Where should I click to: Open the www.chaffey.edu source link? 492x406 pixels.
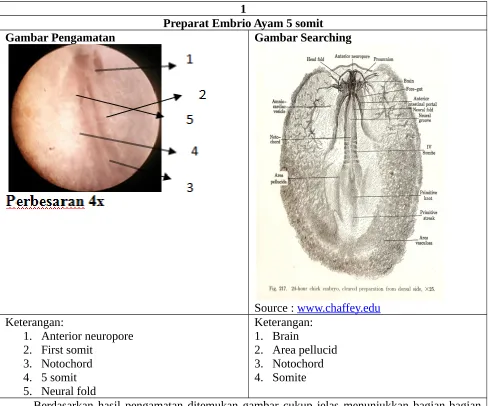point(338,308)
